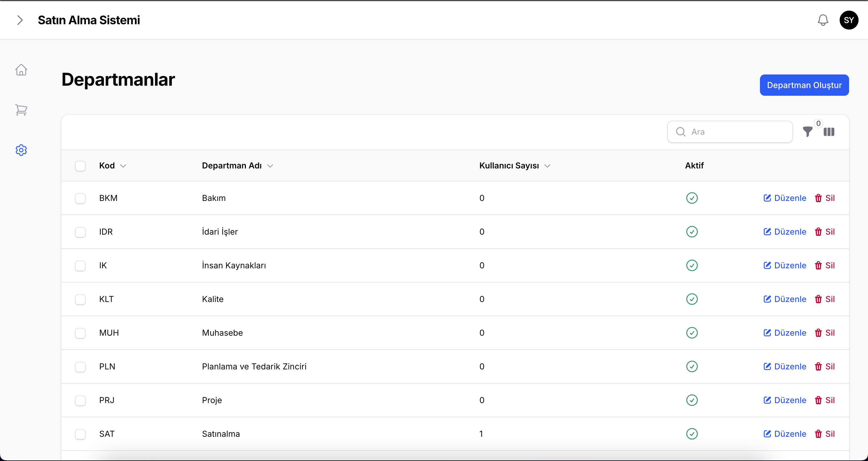The width and height of the screenshot is (868, 461).
Task: Open the table filter funnel icon
Action: [x=808, y=132]
